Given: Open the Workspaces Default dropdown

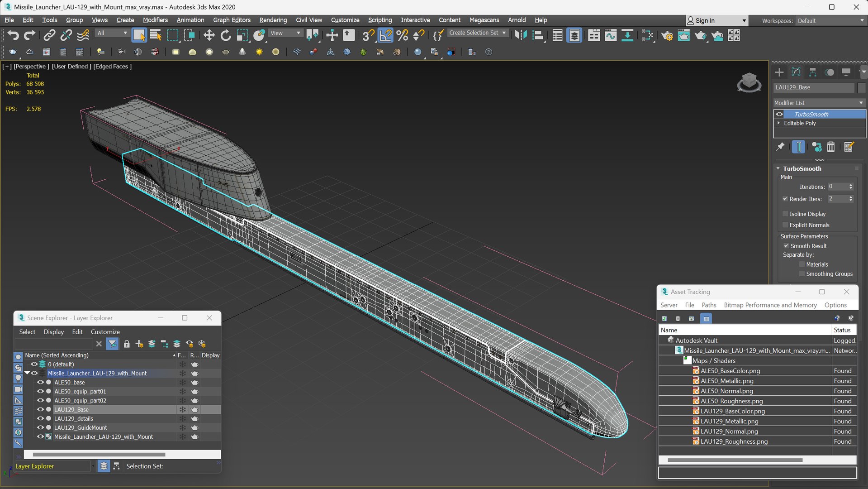Looking at the screenshot, I should 830,21.
